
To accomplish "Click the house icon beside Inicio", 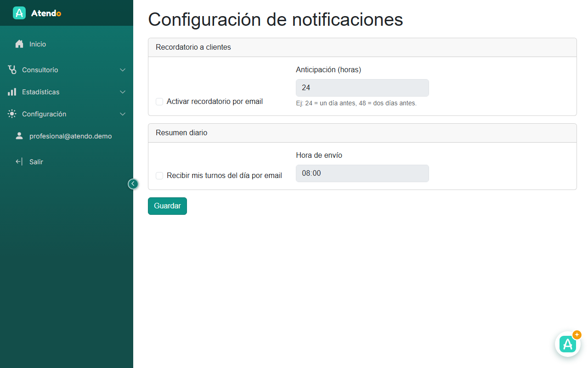I will [x=19, y=44].
